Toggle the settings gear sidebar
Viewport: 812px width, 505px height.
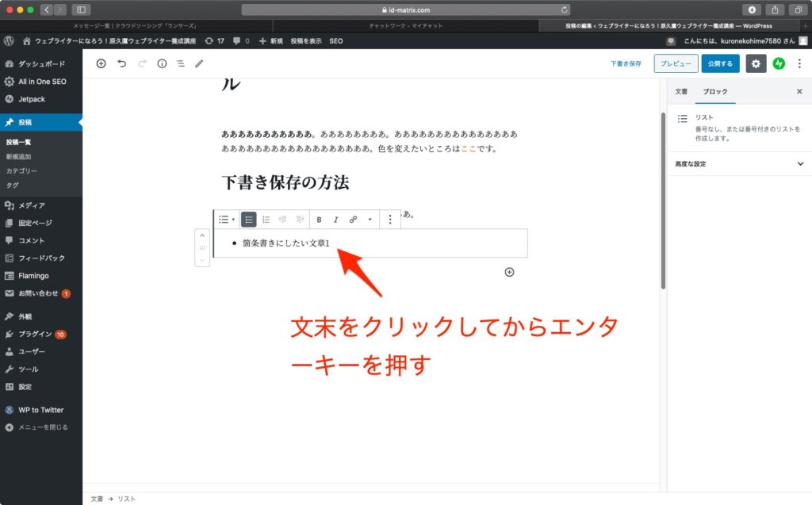point(756,63)
